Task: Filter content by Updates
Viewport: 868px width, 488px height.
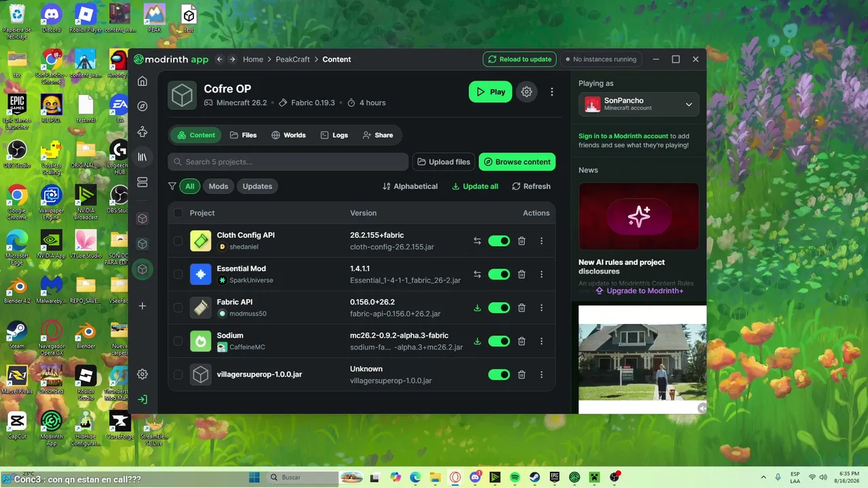Action: [257, 186]
